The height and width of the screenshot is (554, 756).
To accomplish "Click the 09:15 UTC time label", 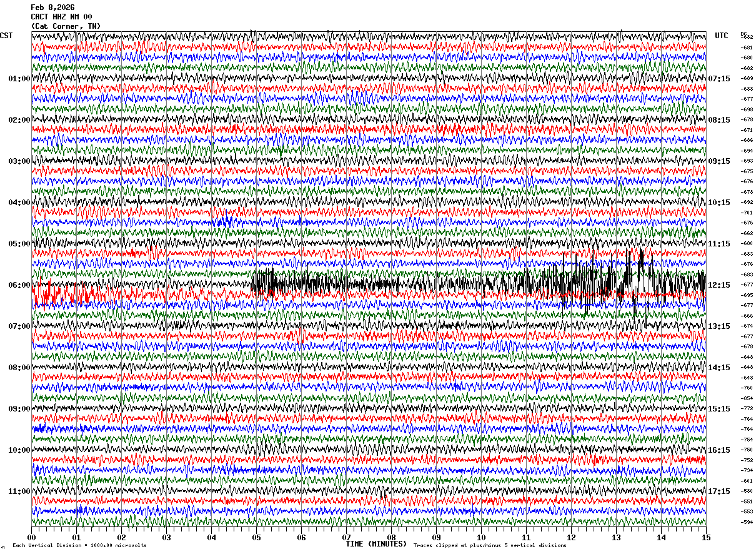I will 719,161.
